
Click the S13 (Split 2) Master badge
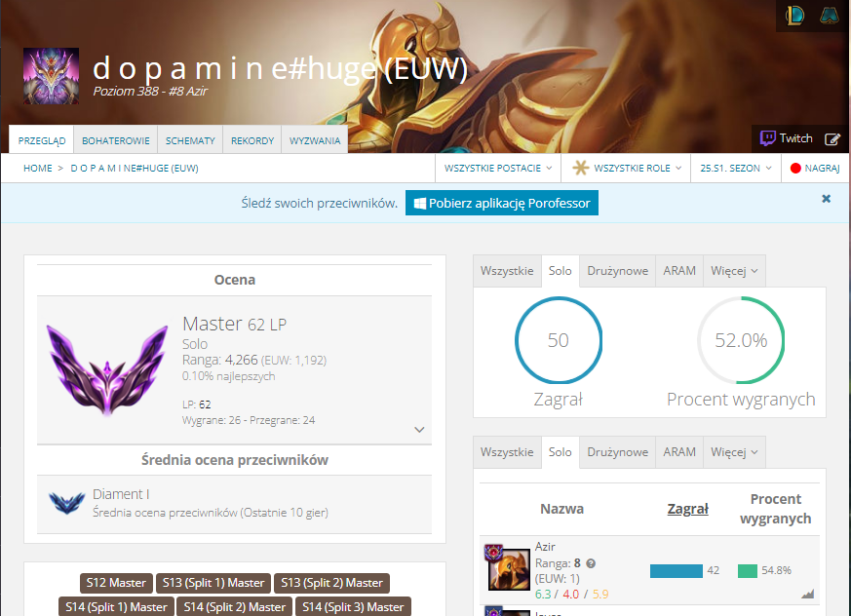pyautogui.click(x=331, y=583)
